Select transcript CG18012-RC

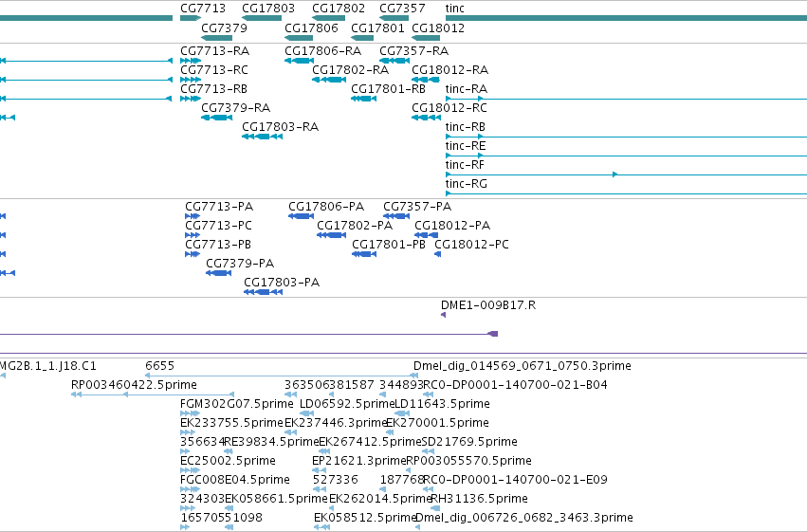(x=449, y=108)
